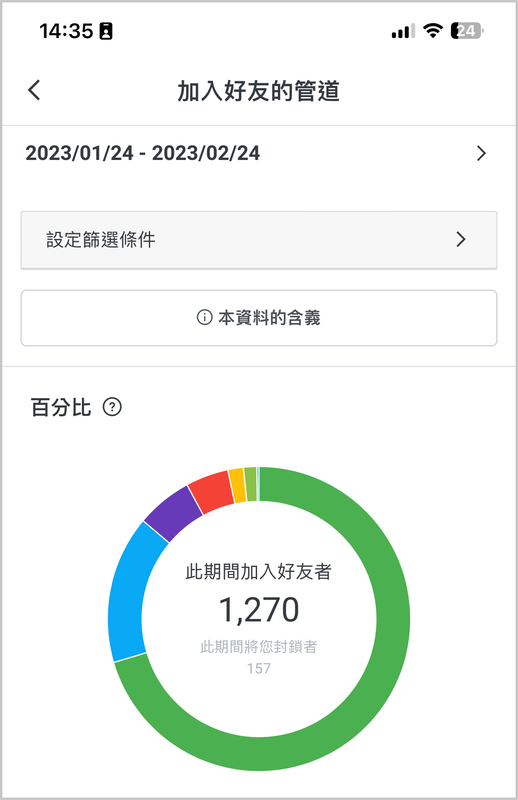Tap the page title 加入好友的管道
The image size is (518, 800).
pyautogui.click(x=259, y=91)
